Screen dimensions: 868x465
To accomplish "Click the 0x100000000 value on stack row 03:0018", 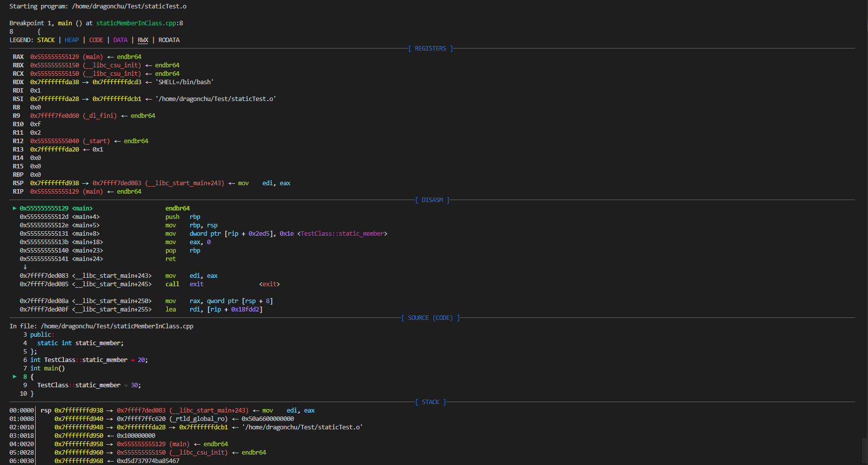I will point(136,436).
